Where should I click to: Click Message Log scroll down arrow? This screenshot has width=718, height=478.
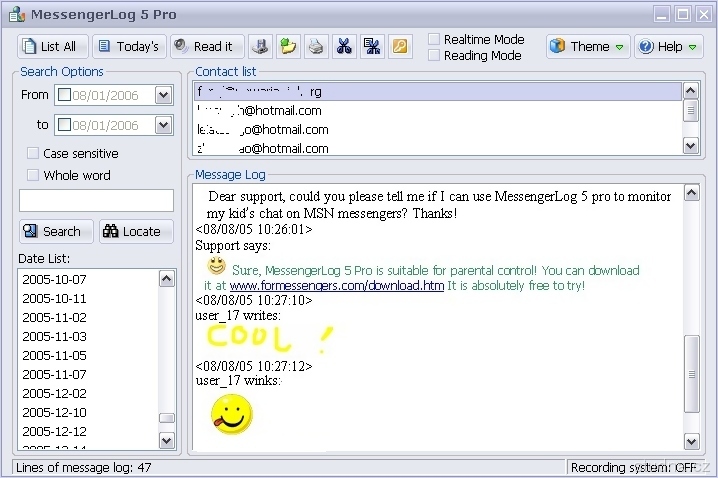coord(691,441)
